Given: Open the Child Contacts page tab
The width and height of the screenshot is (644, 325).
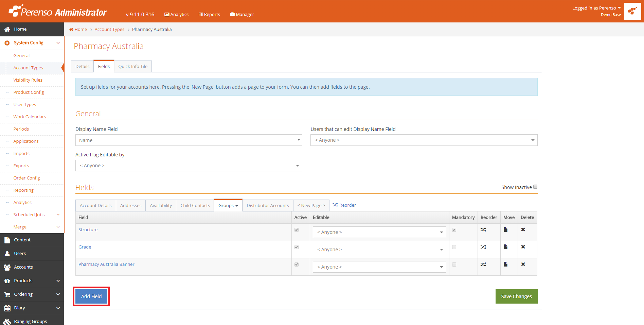Looking at the screenshot, I should click(195, 205).
